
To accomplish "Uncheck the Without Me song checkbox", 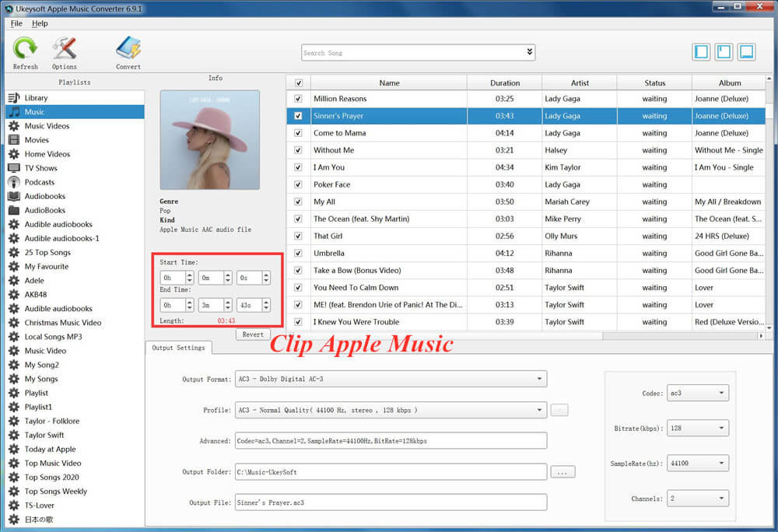I will click(x=298, y=150).
